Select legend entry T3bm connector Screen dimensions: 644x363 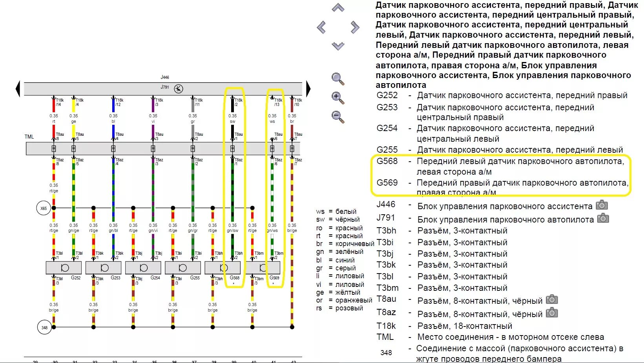[442, 288]
